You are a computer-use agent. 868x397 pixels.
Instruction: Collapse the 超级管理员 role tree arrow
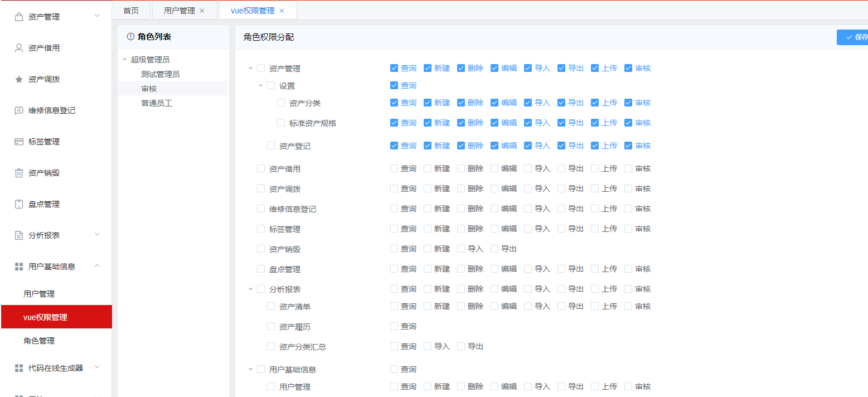coord(125,60)
